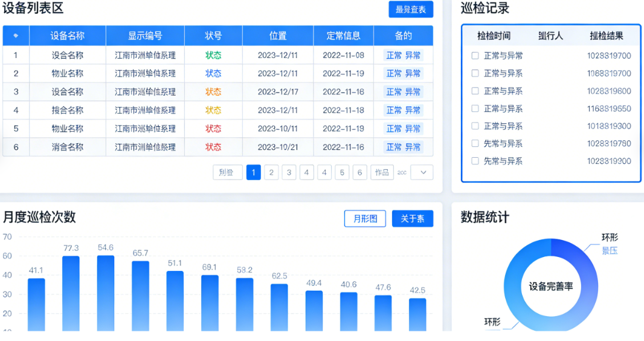Viewport: 644px width, 341px height.
Task: Check the box for record 1068819700
Action: pos(475,73)
